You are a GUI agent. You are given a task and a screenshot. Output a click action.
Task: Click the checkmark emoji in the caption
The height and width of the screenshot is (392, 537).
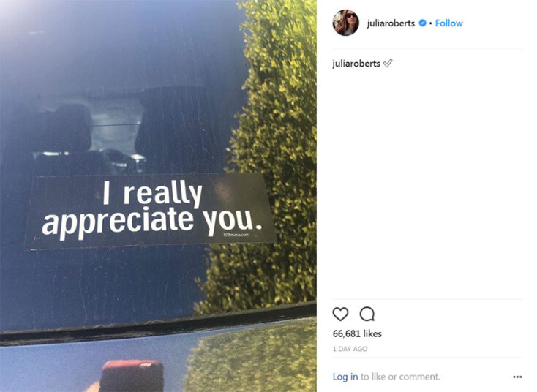(x=388, y=64)
